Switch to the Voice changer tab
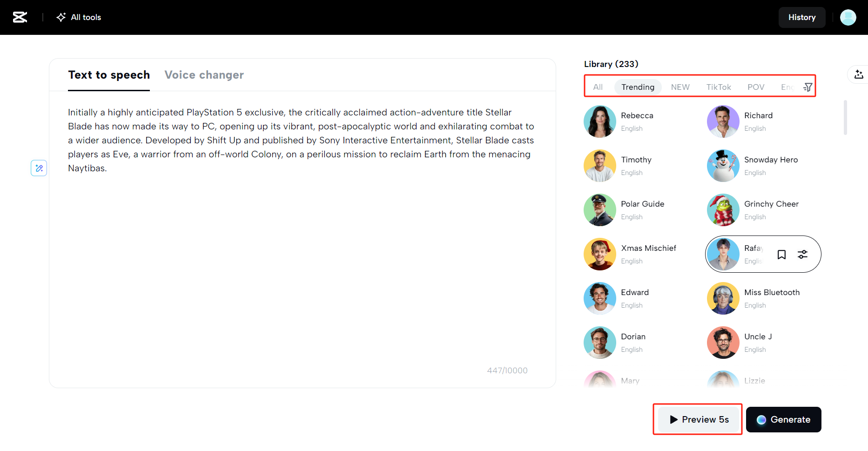The height and width of the screenshot is (451, 868). [x=204, y=75]
